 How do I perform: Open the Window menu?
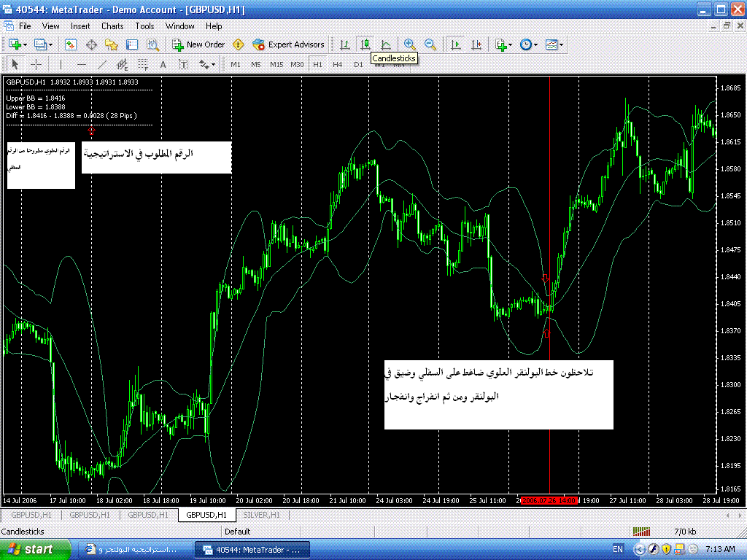tap(180, 26)
